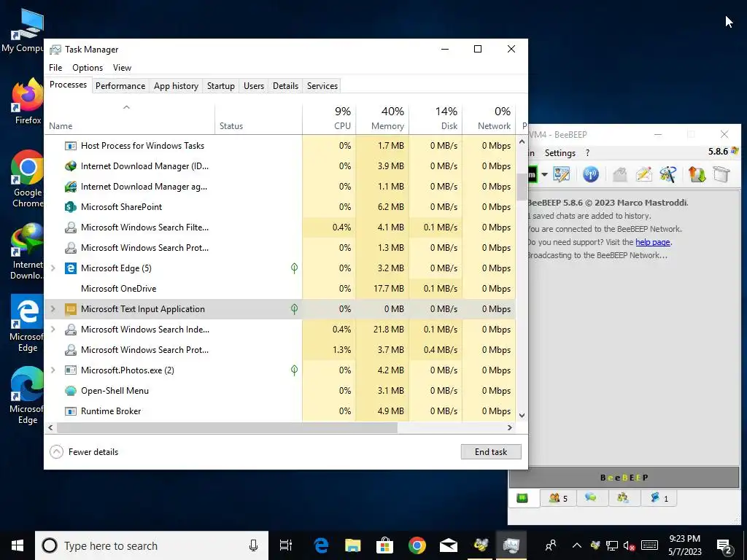This screenshot has width=747, height=560.
Task: Click the eco leaf icon on Microsoft.Photos.exe row
Action: 295,370
